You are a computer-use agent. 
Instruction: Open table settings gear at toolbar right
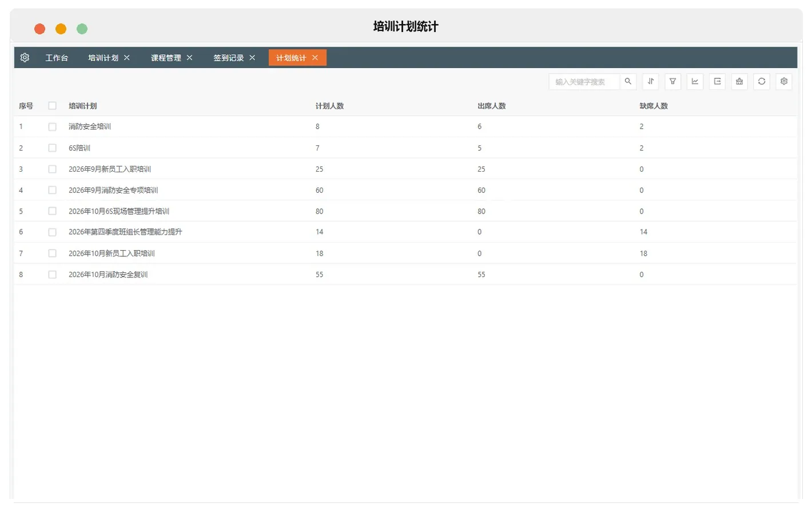pyautogui.click(x=784, y=81)
